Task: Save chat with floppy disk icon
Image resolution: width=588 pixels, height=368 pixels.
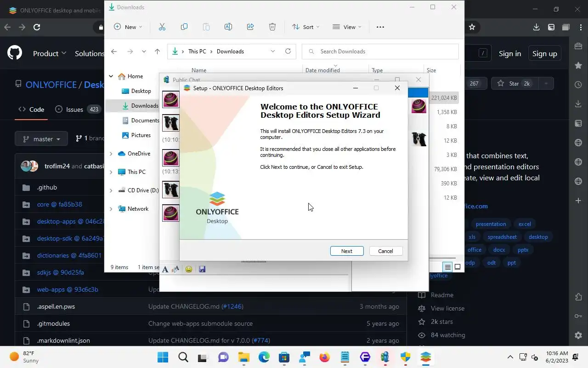Action: click(x=202, y=269)
